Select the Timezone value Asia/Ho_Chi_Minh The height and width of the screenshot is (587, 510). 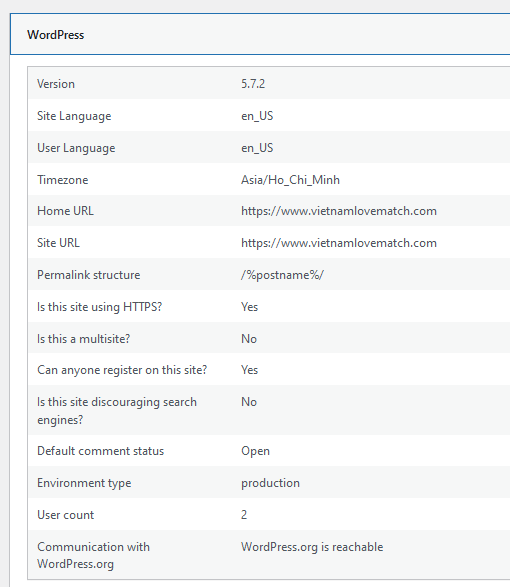pos(290,180)
